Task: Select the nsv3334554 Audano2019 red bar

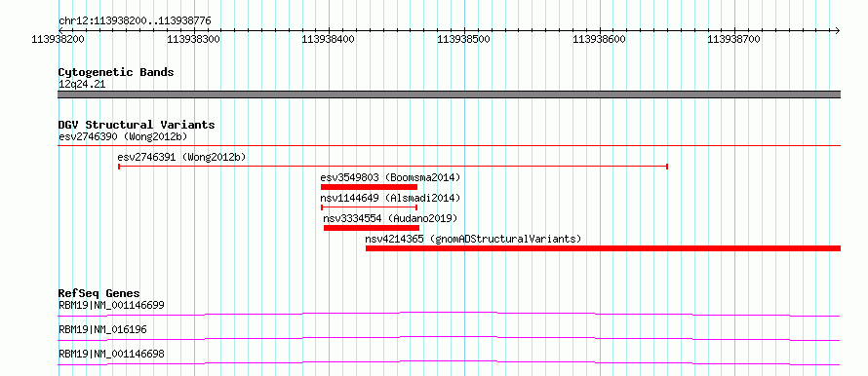Action: point(372,228)
